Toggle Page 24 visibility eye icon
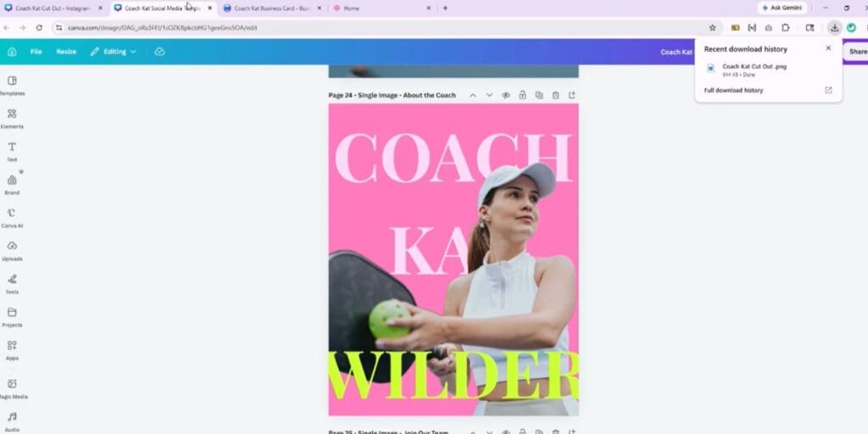 tap(505, 95)
